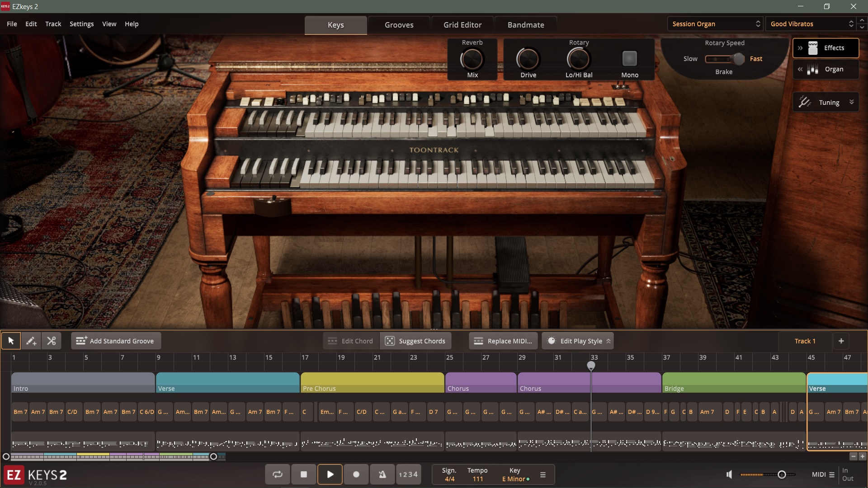Click the Lo/Hi Bal knob
The image size is (868, 488).
(x=578, y=59)
